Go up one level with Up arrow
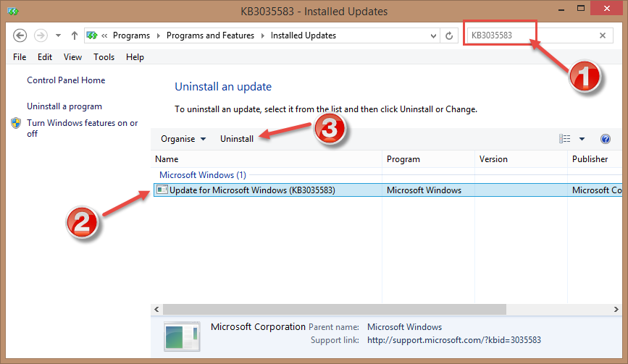This screenshot has width=628, height=364. click(74, 35)
